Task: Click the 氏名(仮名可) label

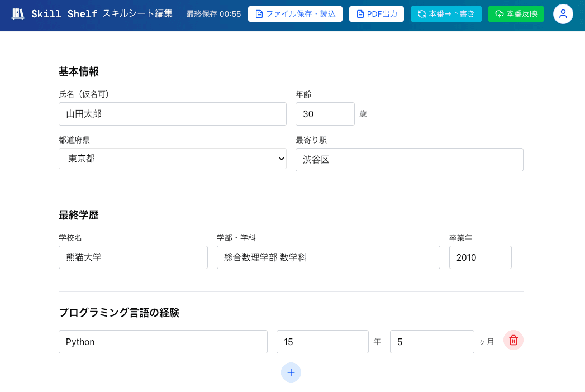Action: click(85, 94)
